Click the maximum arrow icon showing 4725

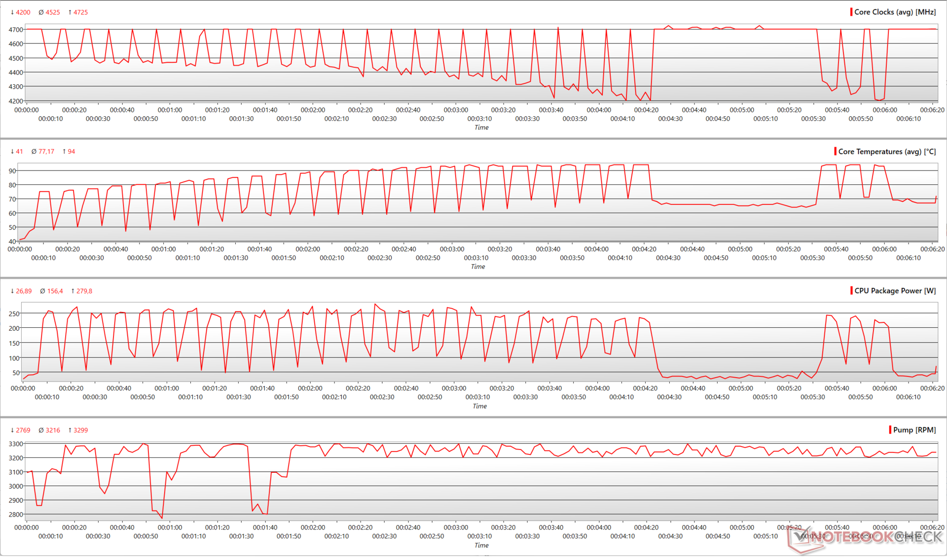pyautogui.click(x=70, y=12)
